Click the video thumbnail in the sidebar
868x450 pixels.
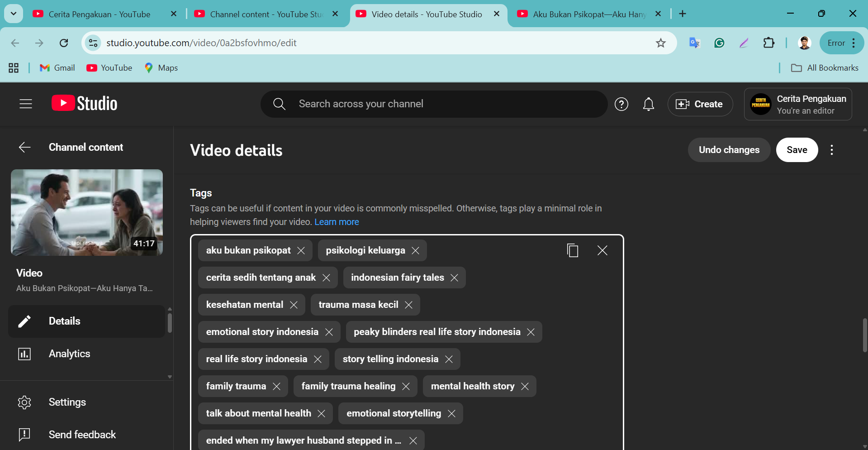pos(86,212)
